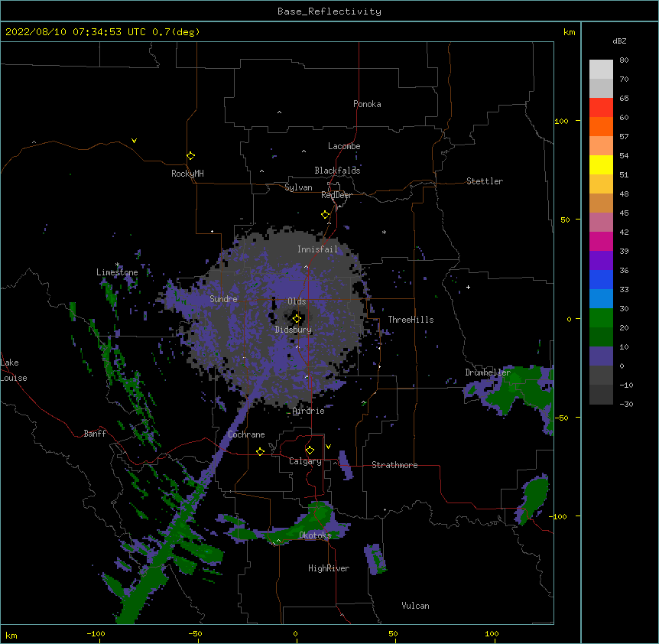Screen dimensions: 659x644
Task: Click the blue 36-33 dBZ legend swatch
Action: (x=601, y=279)
